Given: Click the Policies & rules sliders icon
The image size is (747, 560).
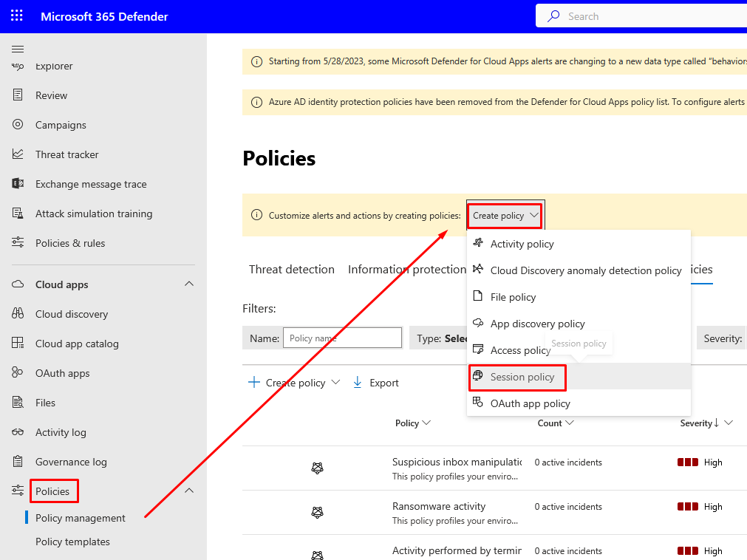Looking at the screenshot, I should tap(18, 243).
